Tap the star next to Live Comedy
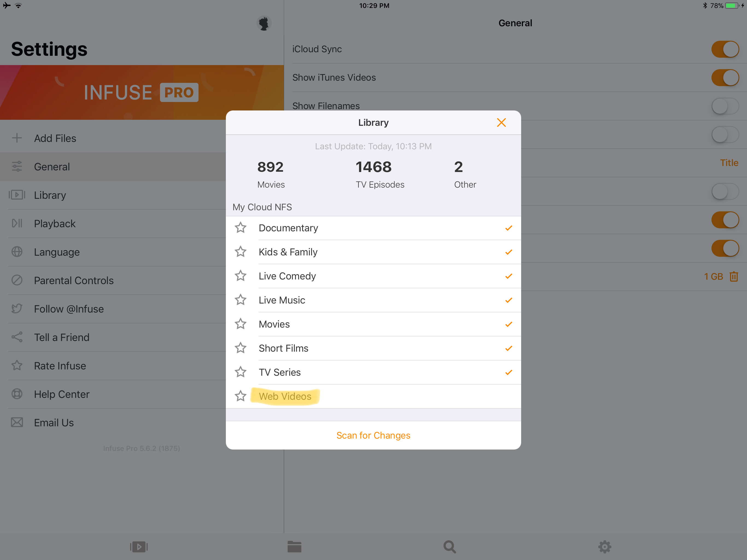This screenshot has width=747, height=560. point(240,276)
